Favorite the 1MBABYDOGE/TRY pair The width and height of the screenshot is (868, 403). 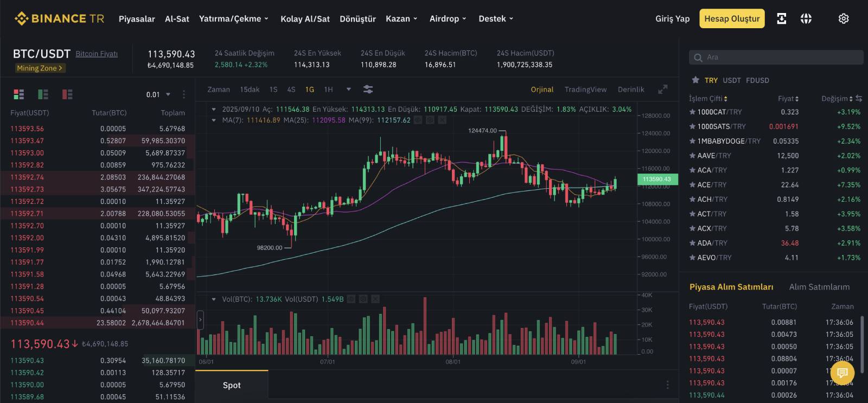[692, 141]
